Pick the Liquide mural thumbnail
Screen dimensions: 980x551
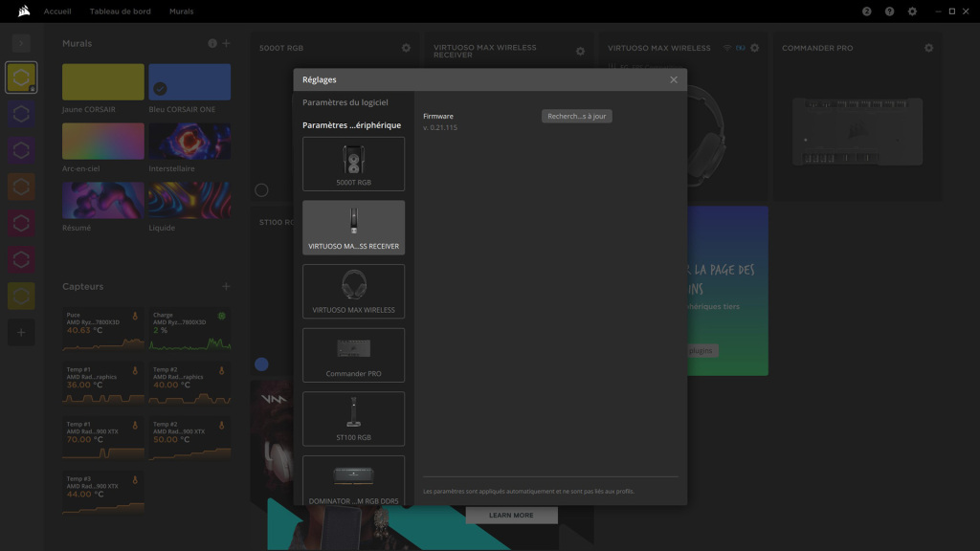(x=189, y=201)
